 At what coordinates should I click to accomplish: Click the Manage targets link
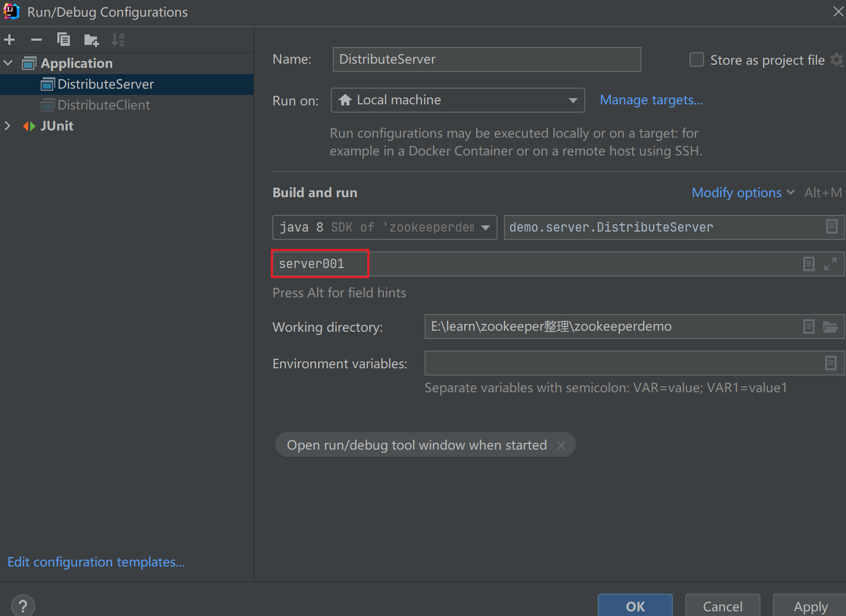(x=651, y=100)
